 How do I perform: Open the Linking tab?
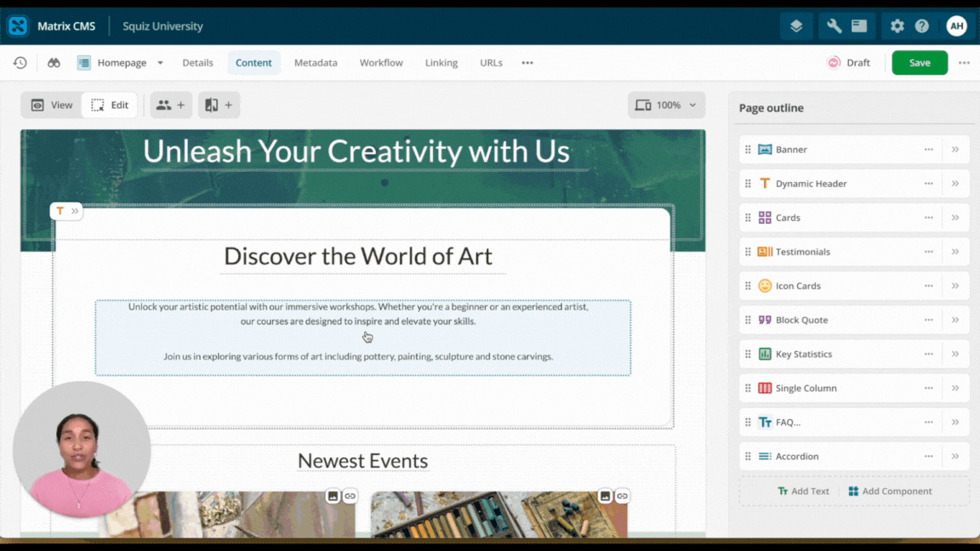(x=442, y=62)
